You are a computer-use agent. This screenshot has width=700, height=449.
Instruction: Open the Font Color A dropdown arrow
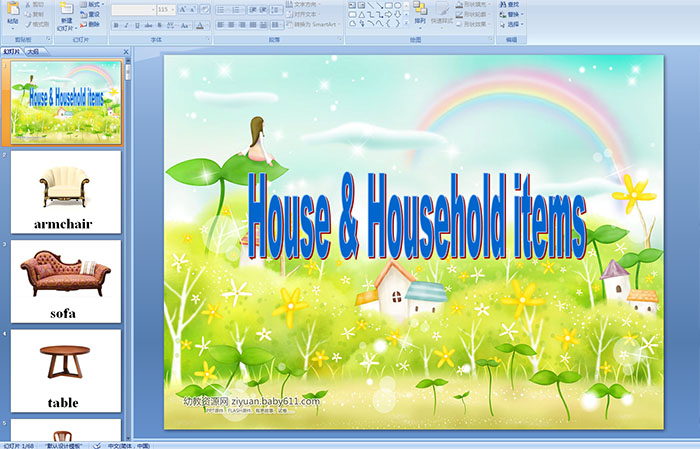[208, 25]
